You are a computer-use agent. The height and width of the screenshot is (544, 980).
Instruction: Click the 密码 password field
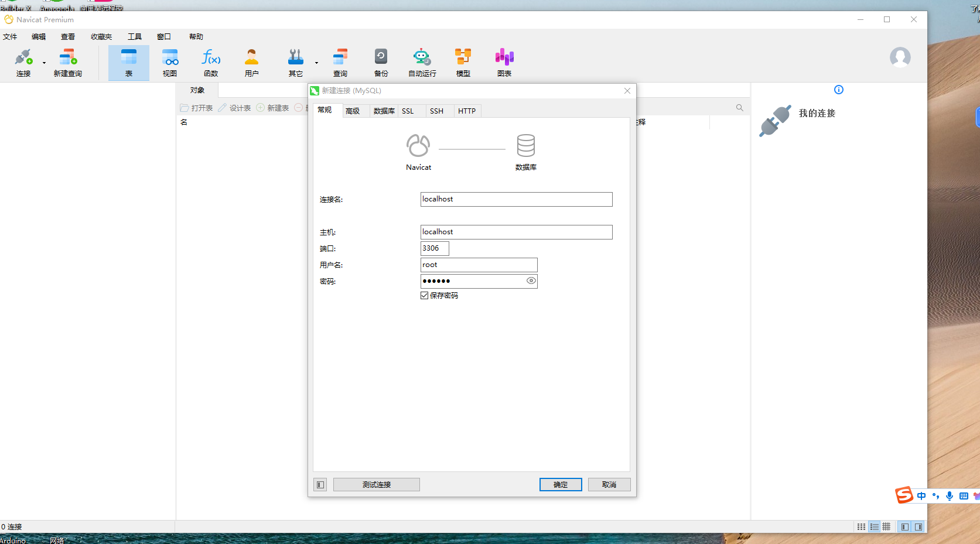(479, 281)
